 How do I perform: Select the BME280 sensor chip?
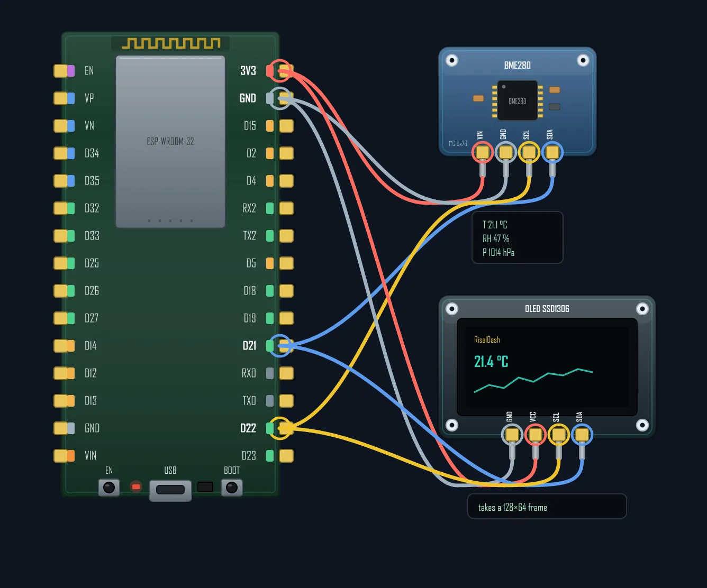coord(518,100)
